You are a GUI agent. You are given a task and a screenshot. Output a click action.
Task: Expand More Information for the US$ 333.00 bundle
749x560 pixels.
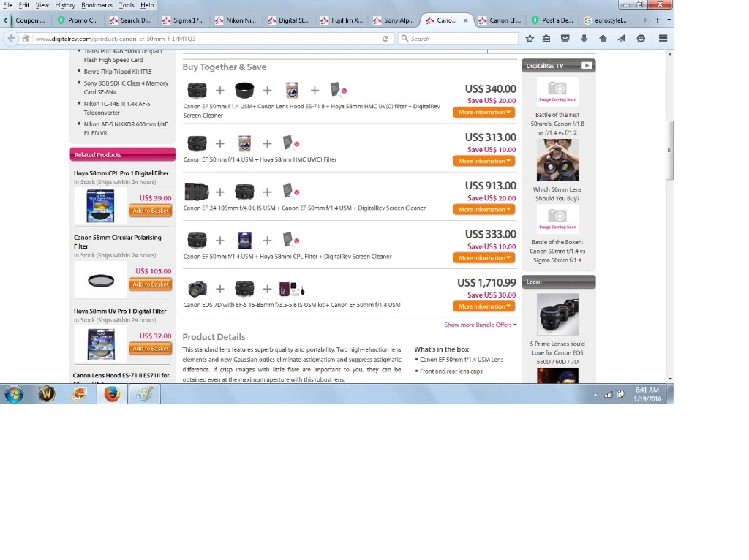pos(484,258)
